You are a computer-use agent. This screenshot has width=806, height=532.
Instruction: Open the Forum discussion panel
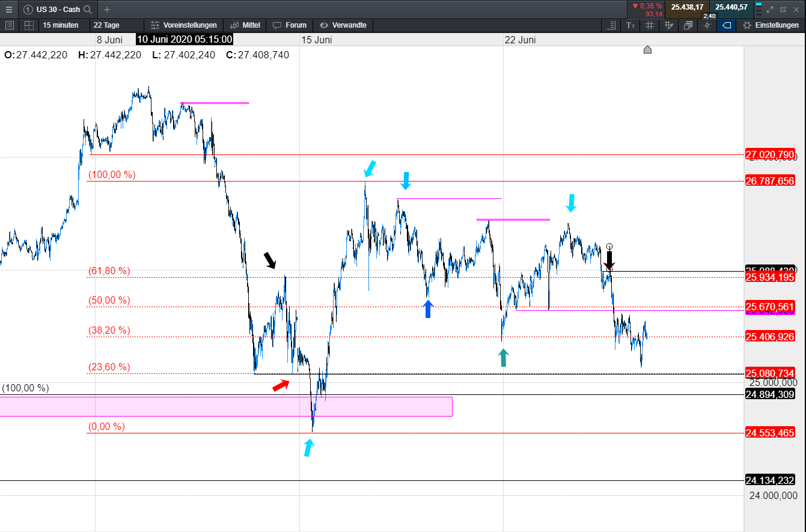290,25
